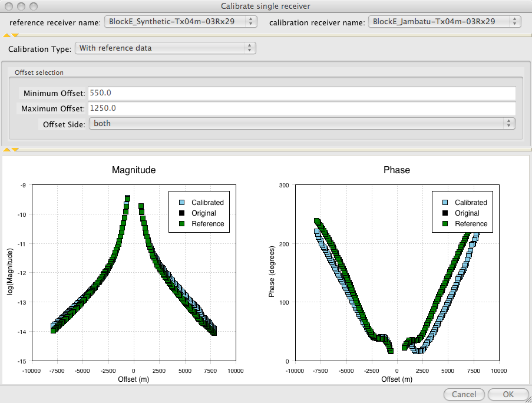The image size is (532, 403).
Task: Click the "Calibrated" text in the Phase legend
Action: (x=471, y=203)
